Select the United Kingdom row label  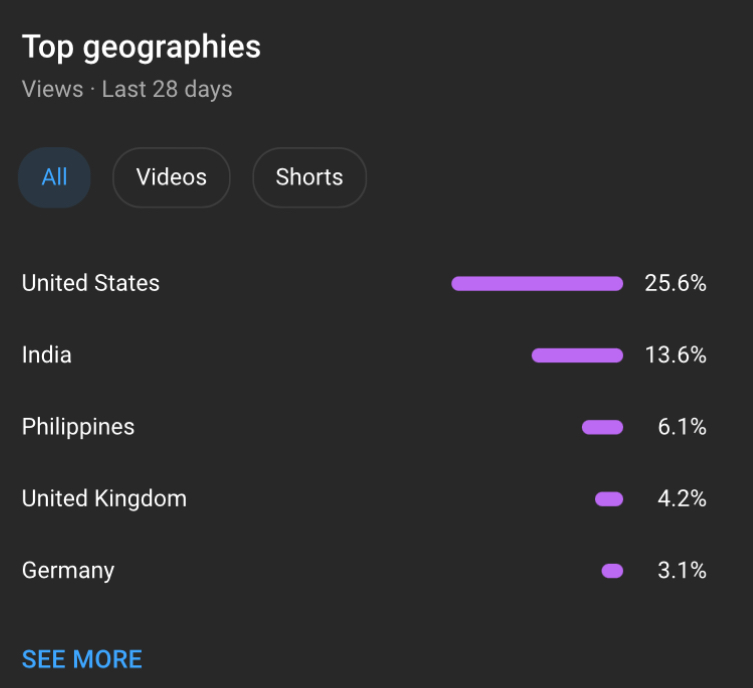click(x=104, y=498)
